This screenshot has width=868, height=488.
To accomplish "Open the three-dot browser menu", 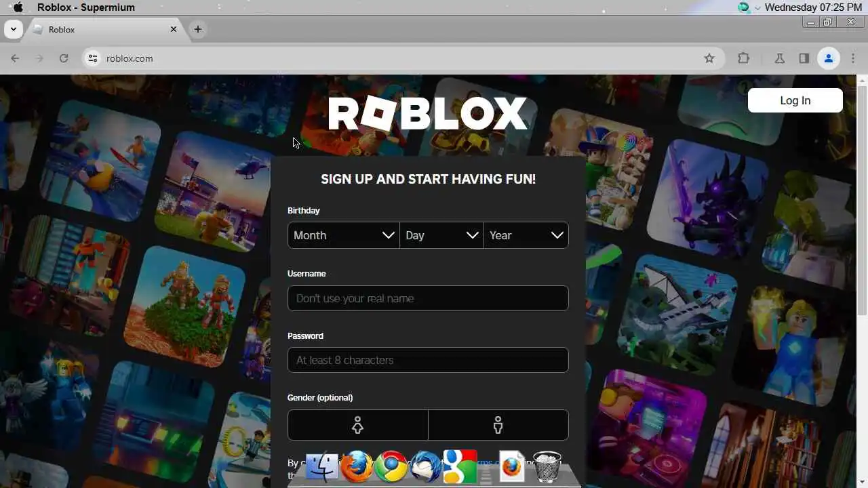I will coord(853,58).
